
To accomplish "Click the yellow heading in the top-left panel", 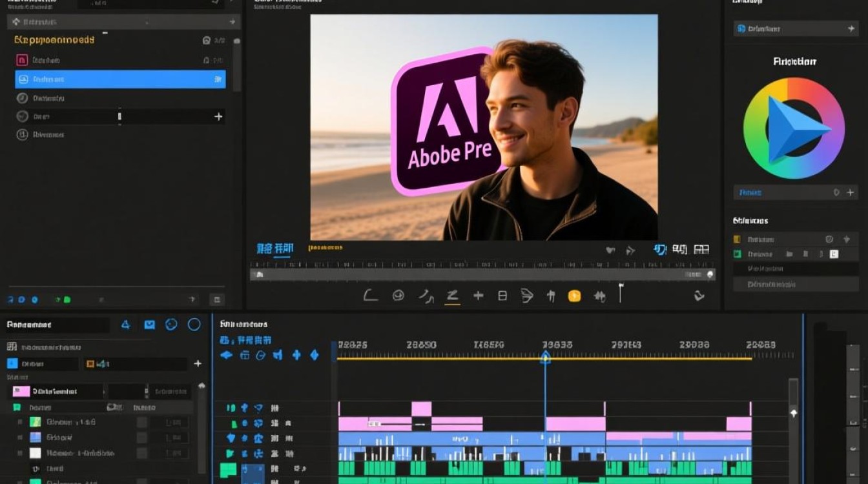I will [54, 40].
